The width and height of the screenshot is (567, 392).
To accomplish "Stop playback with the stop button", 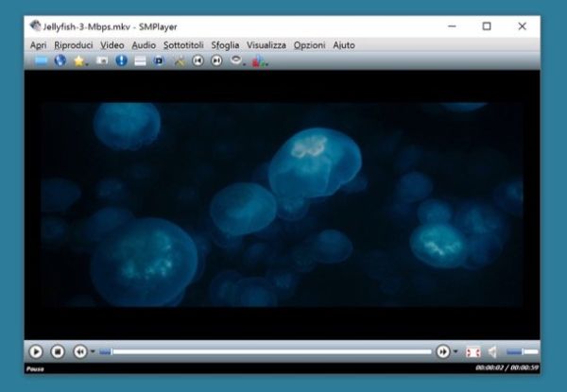I will coord(58,351).
